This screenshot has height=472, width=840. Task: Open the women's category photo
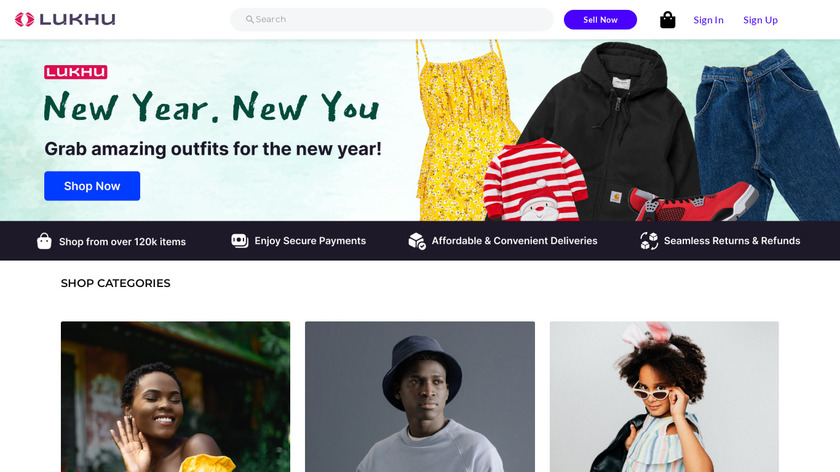tap(175, 396)
